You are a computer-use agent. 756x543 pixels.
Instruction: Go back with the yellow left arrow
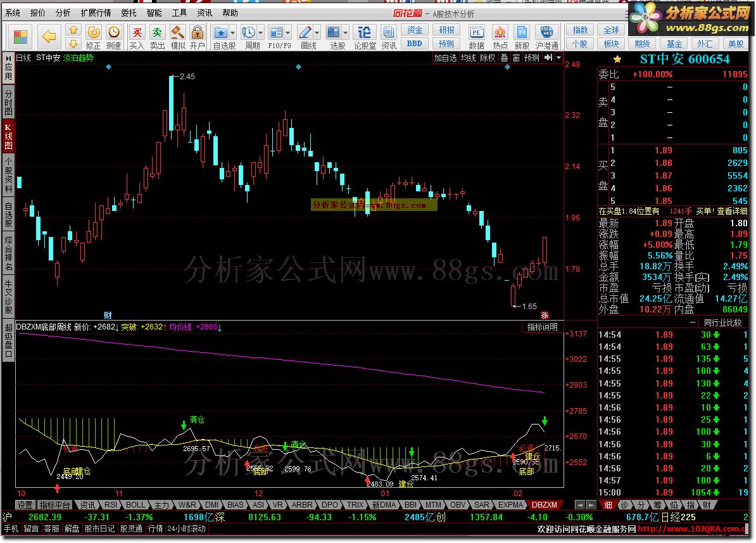pyautogui.click(x=49, y=37)
